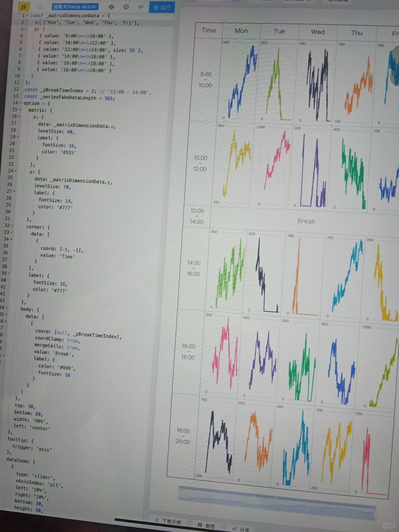Click the right dataZoom slider handle

click(375, 514)
